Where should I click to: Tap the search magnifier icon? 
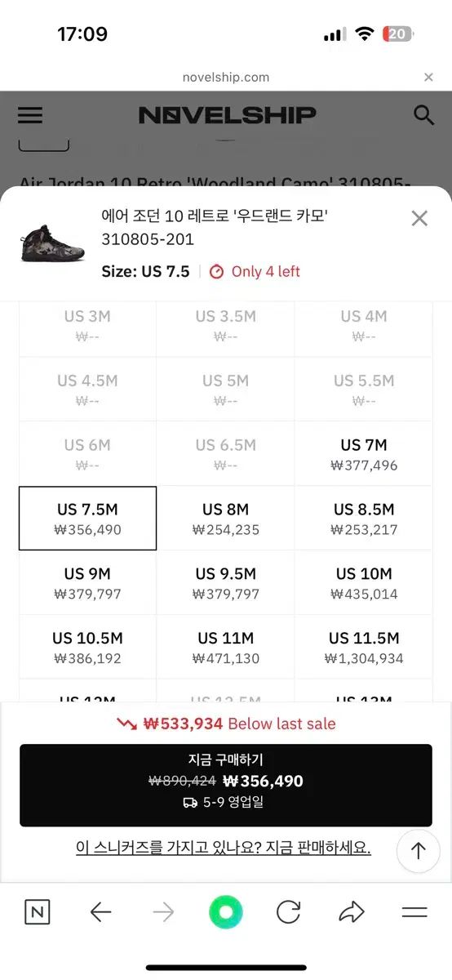[423, 115]
